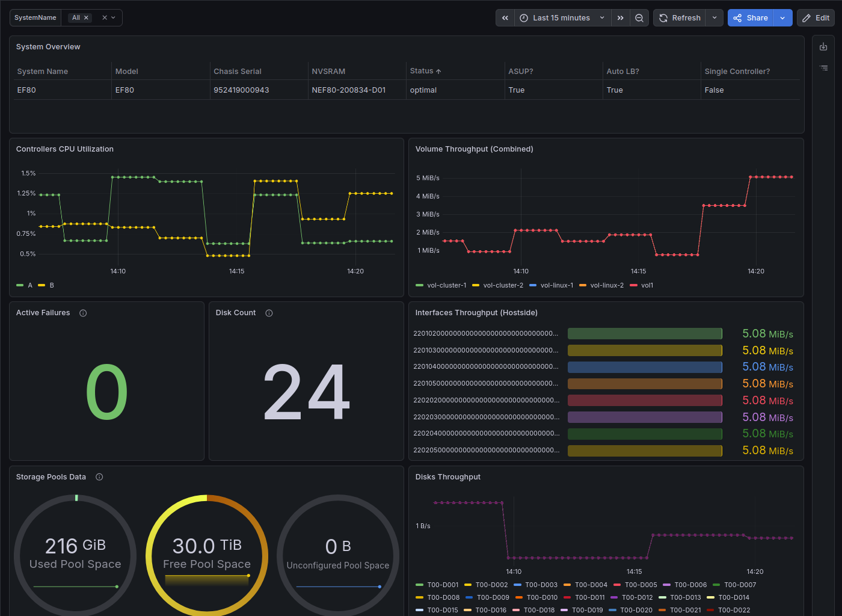Click the Active Failures value 0
Image resolution: width=842 pixels, height=616 pixels.
[107, 392]
